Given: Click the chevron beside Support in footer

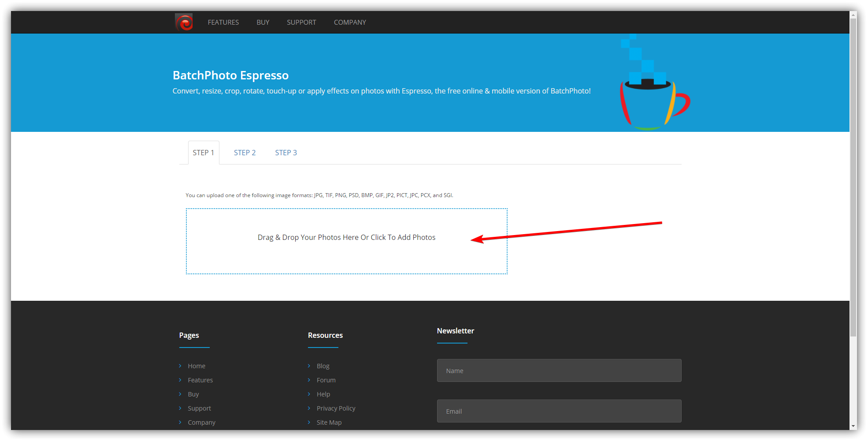Looking at the screenshot, I should (180, 408).
